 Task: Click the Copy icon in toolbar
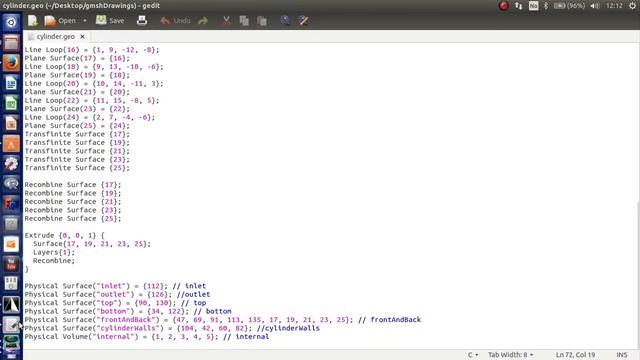[244, 20]
